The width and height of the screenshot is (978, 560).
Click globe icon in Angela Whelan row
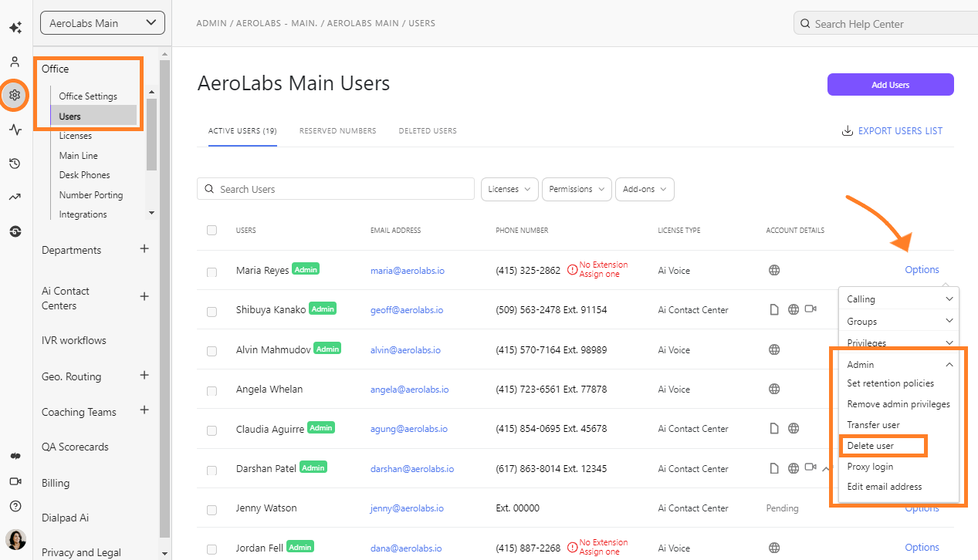click(x=774, y=389)
